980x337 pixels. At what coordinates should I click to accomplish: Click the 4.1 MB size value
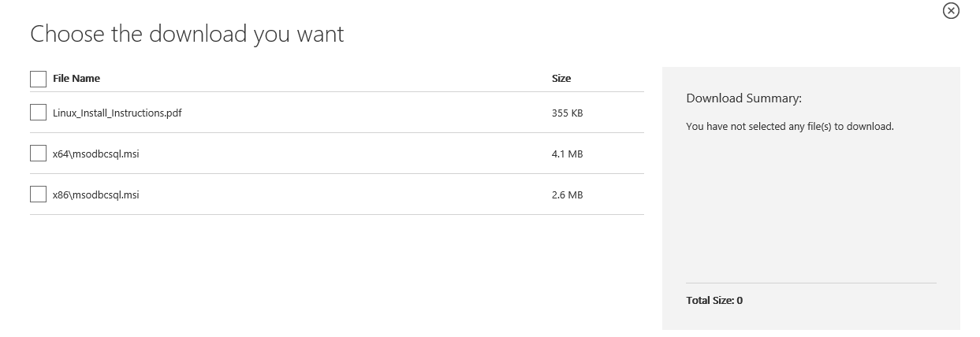(567, 154)
